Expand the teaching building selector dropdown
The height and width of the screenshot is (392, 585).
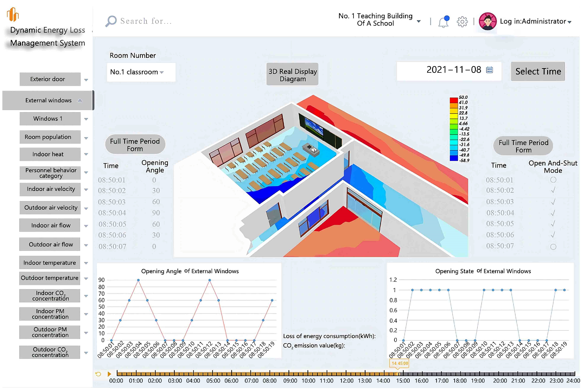point(419,21)
